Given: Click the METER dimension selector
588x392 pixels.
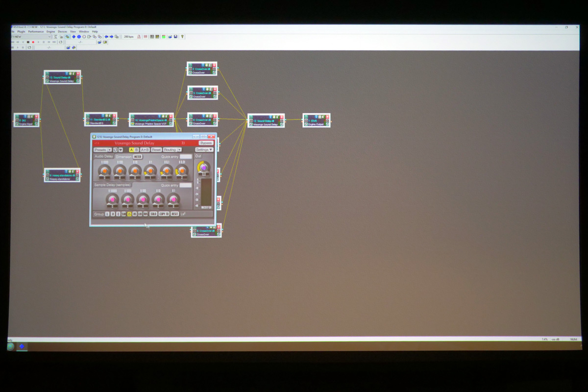Looking at the screenshot, I should 138,157.
